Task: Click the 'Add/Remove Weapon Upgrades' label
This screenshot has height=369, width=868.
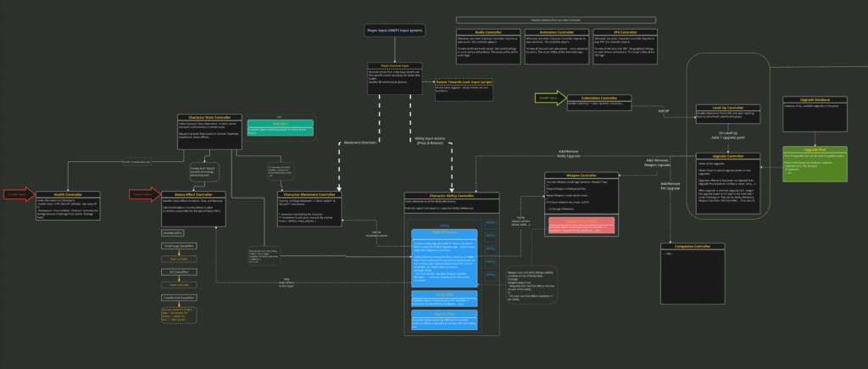Action: click(657, 162)
